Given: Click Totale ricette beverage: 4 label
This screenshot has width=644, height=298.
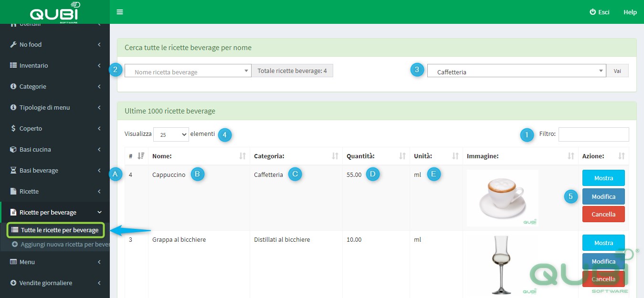Looking at the screenshot, I should click(x=292, y=71).
